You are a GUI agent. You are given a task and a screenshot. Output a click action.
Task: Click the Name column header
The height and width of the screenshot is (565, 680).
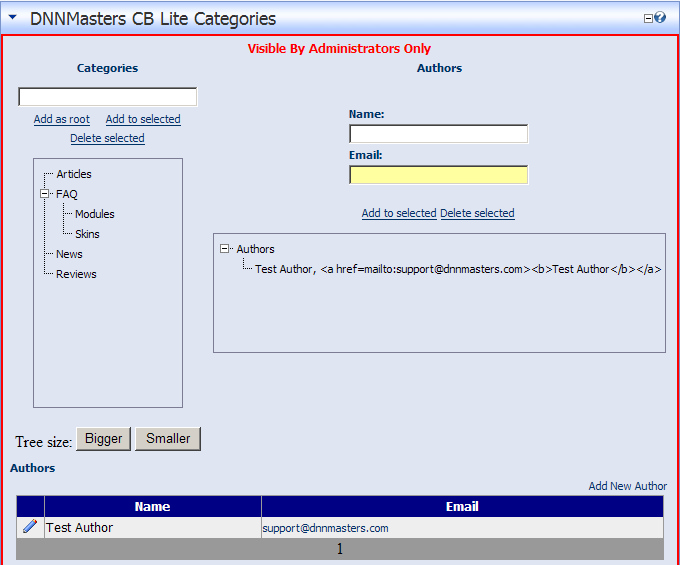[x=152, y=506]
